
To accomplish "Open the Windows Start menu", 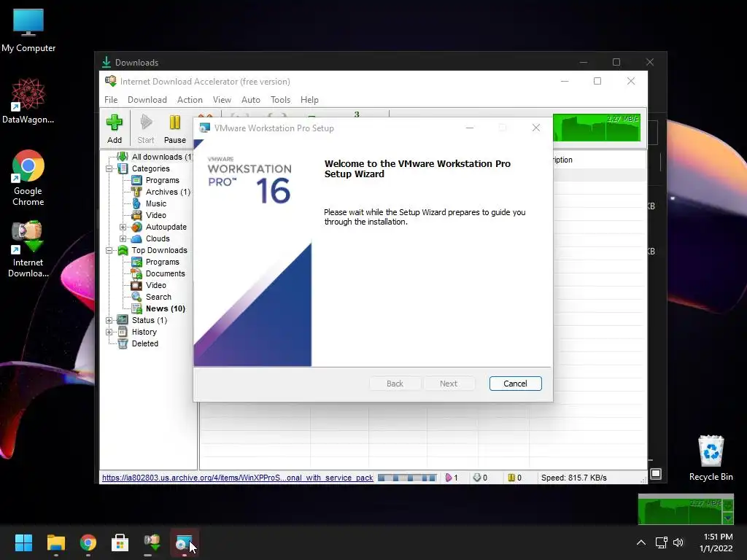I will 23,542.
